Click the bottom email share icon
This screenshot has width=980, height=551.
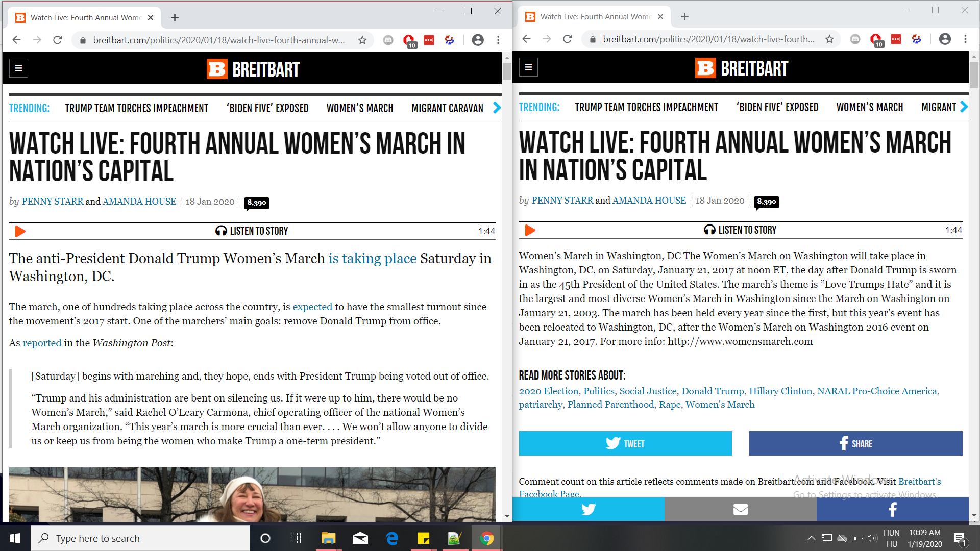click(x=740, y=509)
